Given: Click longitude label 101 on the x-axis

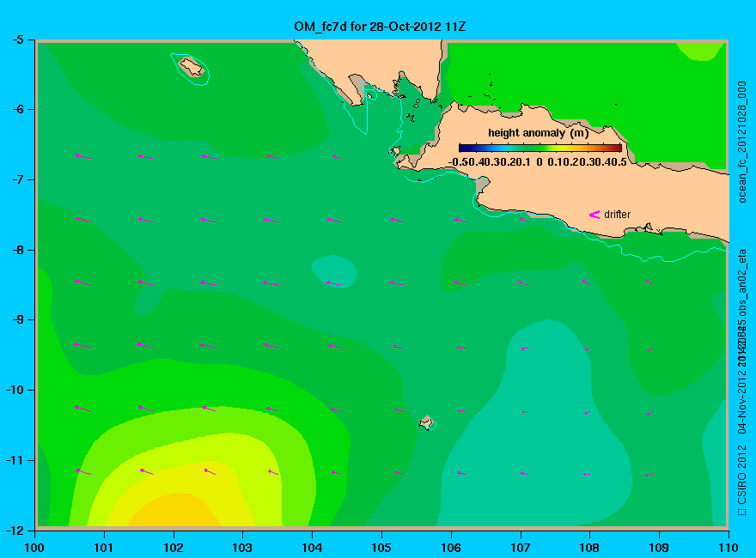Looking at the screenshot, I should pos(104,548).
